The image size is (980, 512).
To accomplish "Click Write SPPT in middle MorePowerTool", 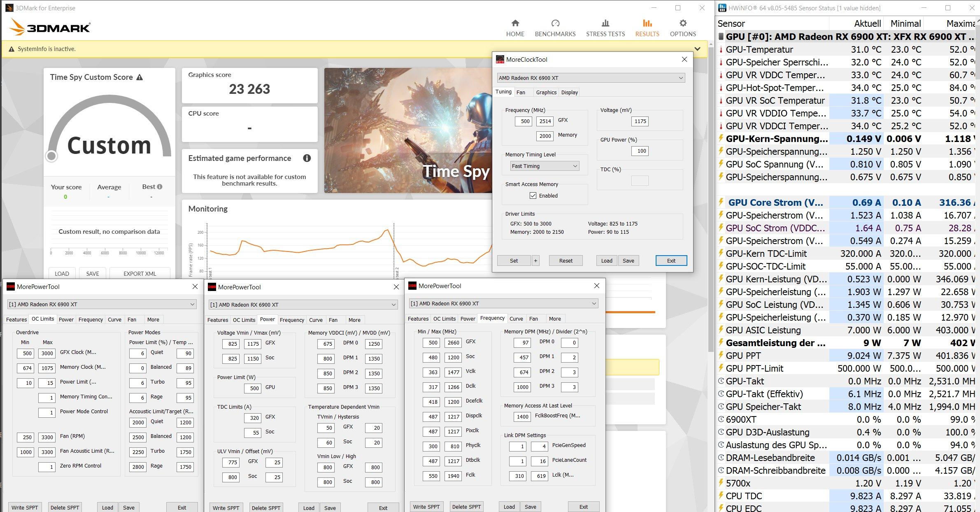I will point(226,507).
